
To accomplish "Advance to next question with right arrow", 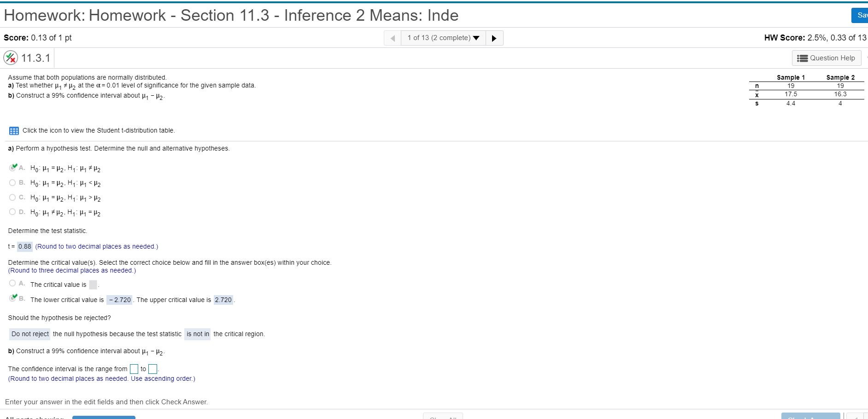I will tap(494, 38).
